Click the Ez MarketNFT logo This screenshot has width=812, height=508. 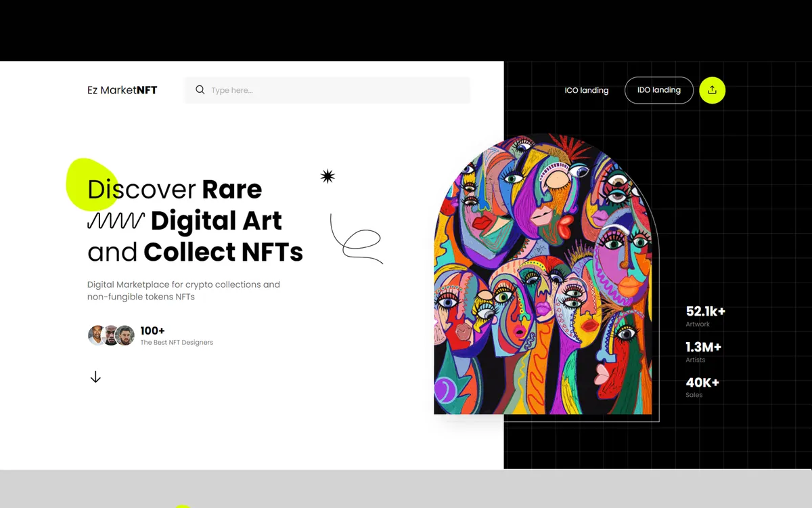122,90
